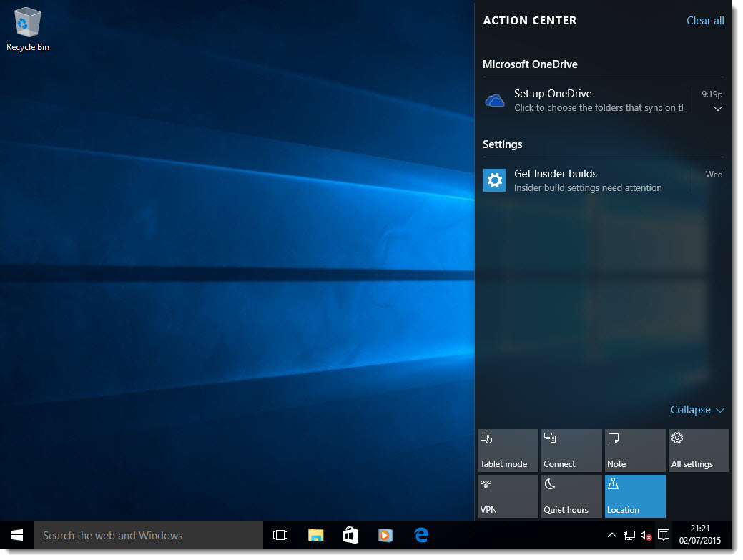Click the Action Center icon in the tray
Image resolution: width=743 pixels, height=560 pixels.
pos(663,535)
